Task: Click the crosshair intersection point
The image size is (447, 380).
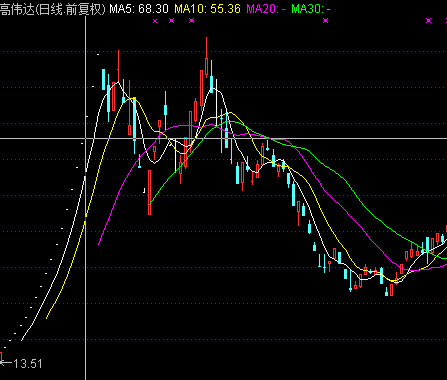Action: point(86,138)
